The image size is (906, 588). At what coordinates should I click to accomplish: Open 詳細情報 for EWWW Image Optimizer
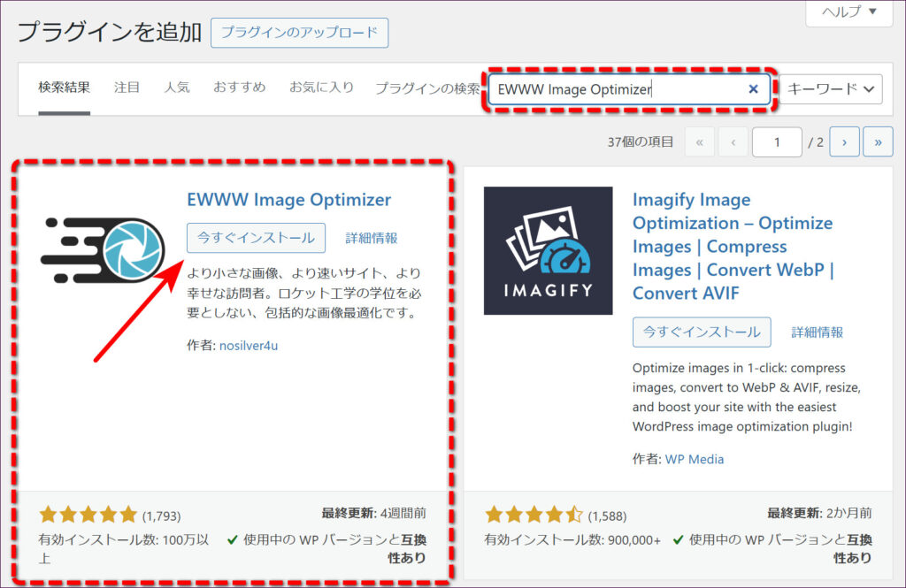pos(372,238)
